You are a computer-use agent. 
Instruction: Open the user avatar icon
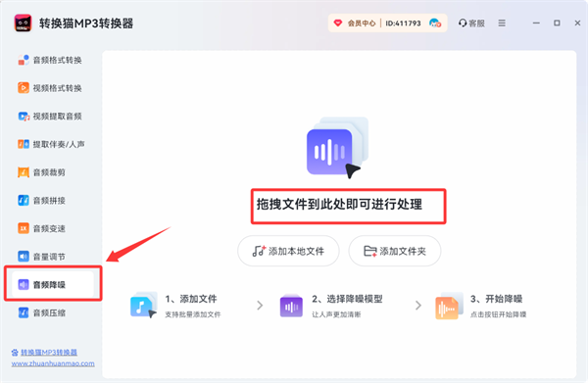pos(435,24)
